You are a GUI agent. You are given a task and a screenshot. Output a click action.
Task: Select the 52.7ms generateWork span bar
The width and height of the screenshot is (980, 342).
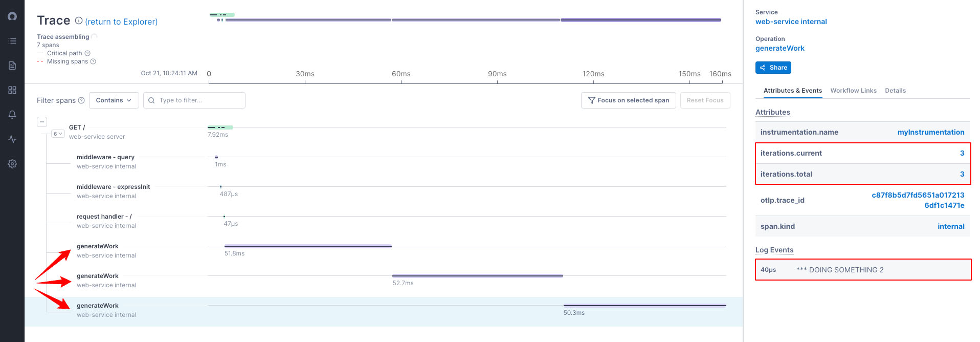coord(477,276)
